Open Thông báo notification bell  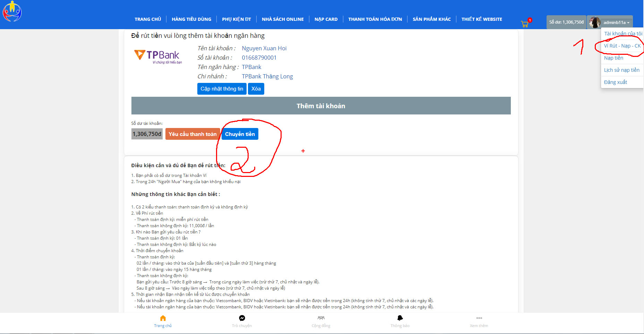point(400,318)
